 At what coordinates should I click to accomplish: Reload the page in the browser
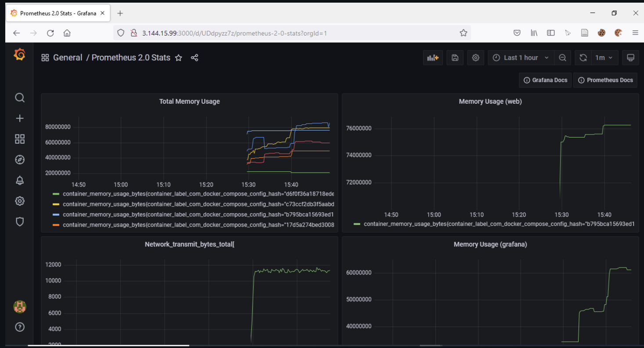(x=51, y=33)
